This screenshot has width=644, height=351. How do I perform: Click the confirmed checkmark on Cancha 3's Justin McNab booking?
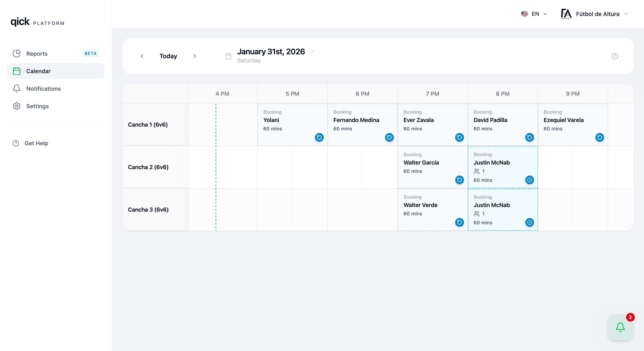pyautogui.click(x=529, y=222)
